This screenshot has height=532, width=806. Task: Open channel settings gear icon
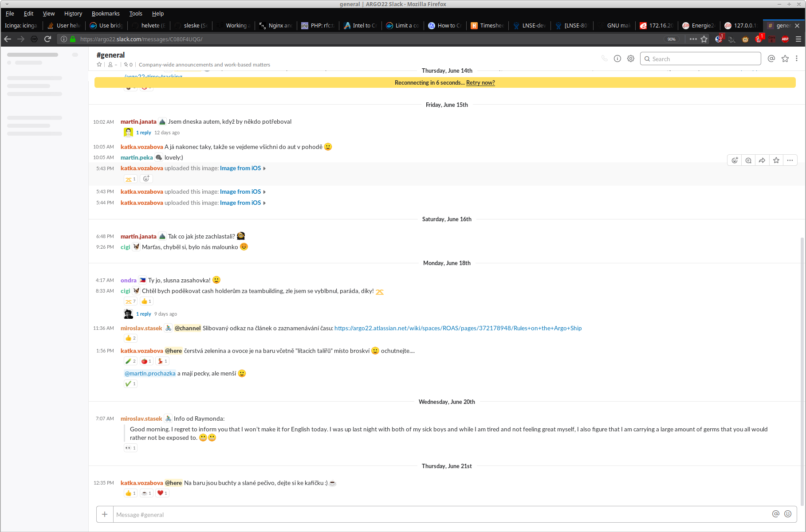[630, 59]
